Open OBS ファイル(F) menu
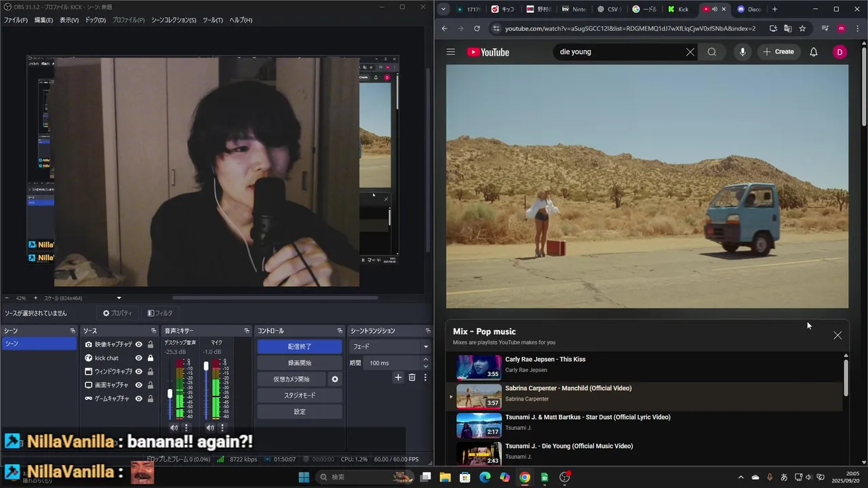Screen dimensions: 868x488 coord(16,20)
